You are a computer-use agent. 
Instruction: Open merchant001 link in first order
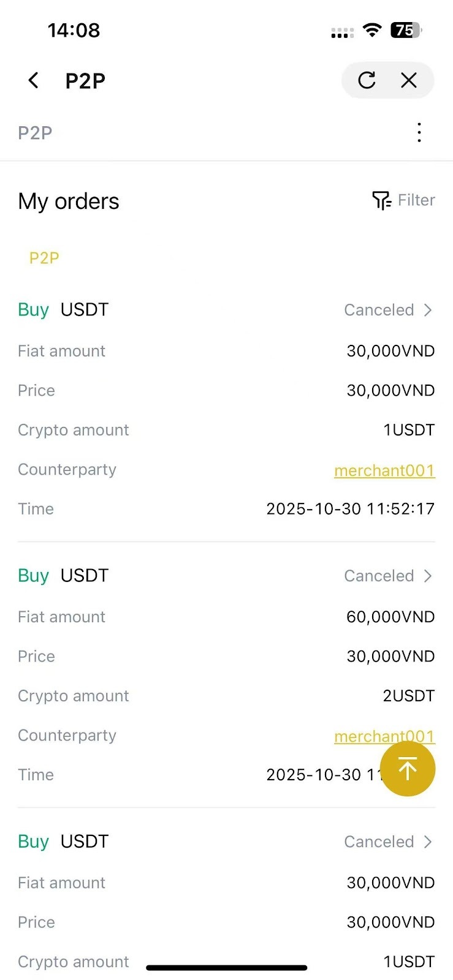click(384, 470)
